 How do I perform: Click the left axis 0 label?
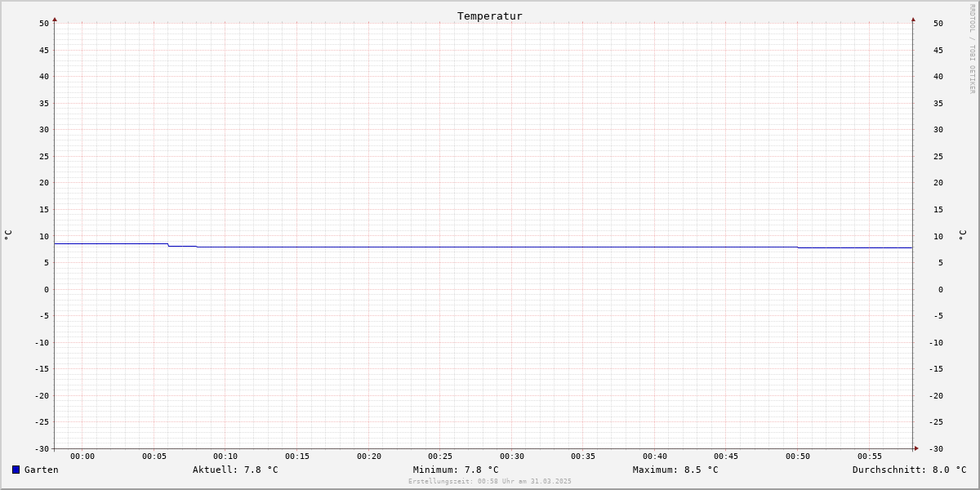(47, 289)
